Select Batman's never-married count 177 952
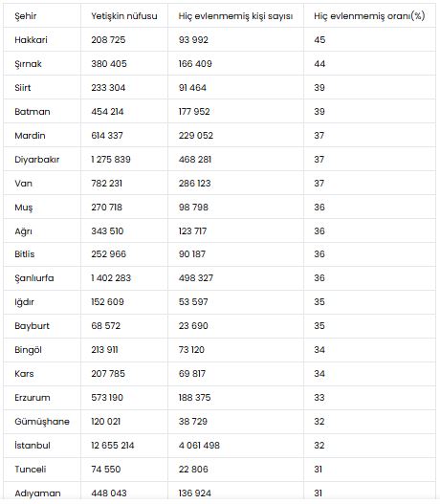The height and width of the screenshot is (504, 440). pyautogui.click(x=194, y=112)
